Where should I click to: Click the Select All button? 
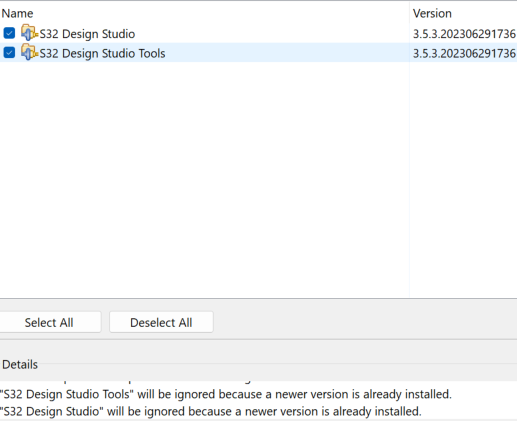coord(49,322)
